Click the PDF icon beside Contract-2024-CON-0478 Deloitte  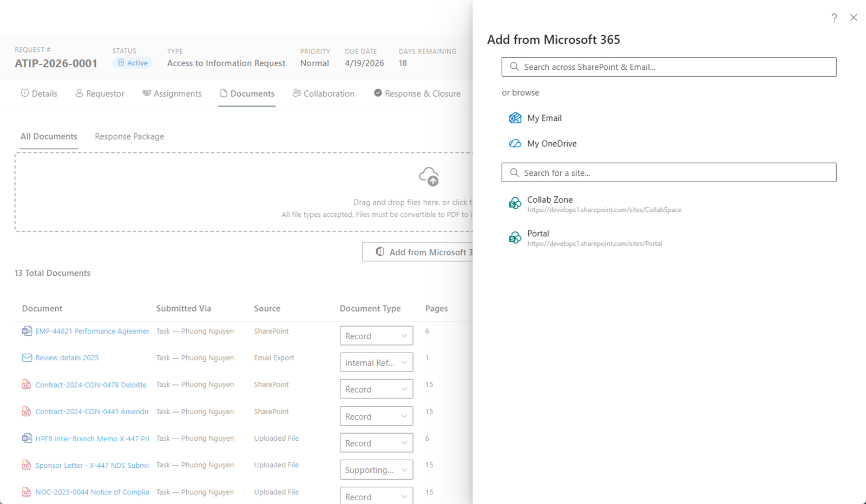coord(27,384)
